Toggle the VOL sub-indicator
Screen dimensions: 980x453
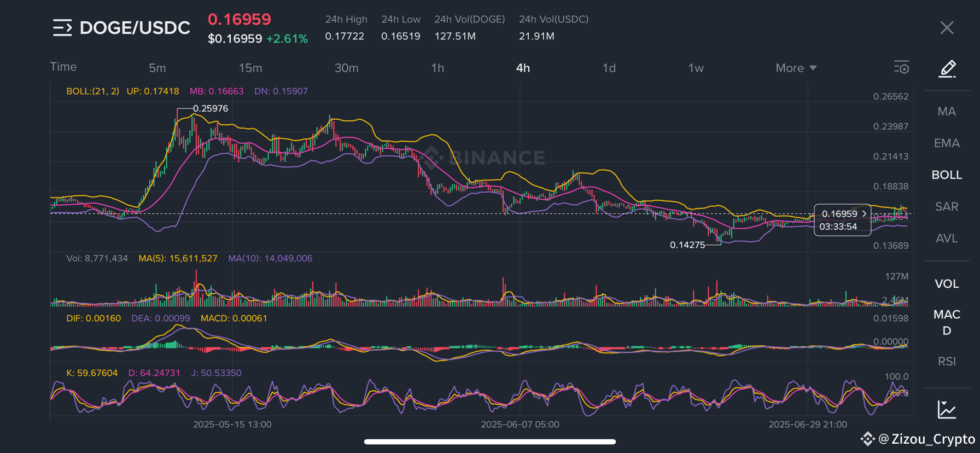point(947,284)
